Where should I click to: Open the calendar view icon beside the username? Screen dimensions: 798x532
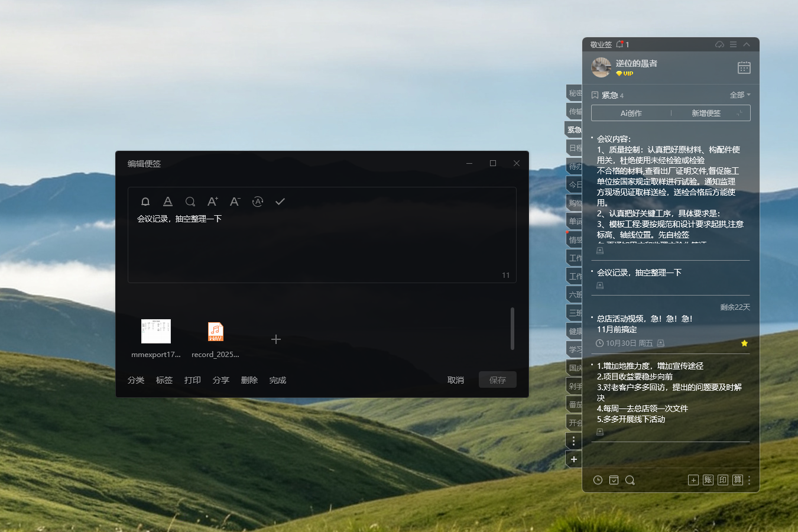[744, 67]
